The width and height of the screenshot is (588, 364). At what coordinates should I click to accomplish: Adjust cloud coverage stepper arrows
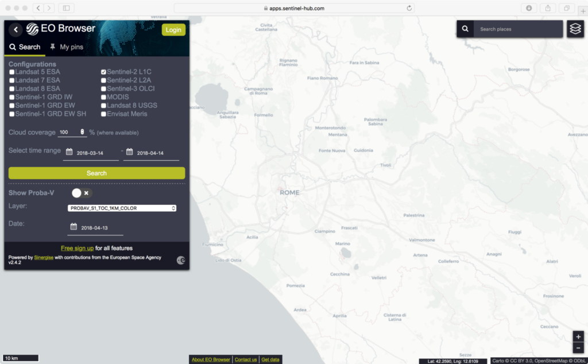(x=82, y=132)
